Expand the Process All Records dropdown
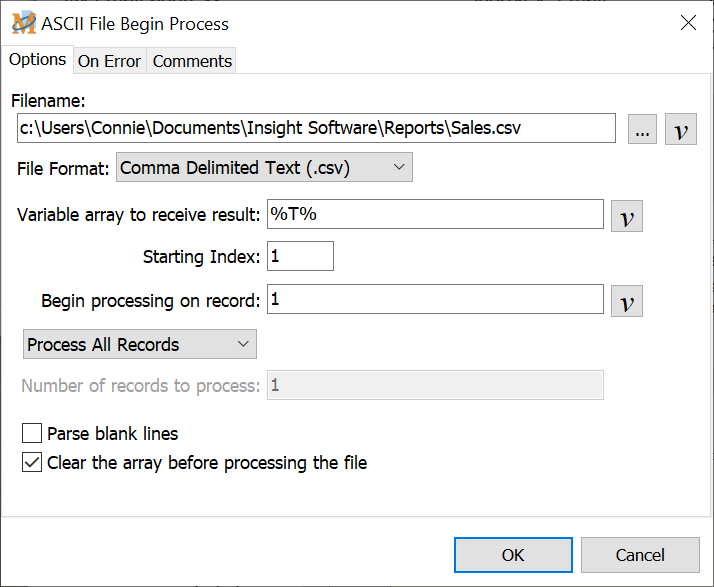The width and height of the screenshot is (714, 587). click(139, 345)
